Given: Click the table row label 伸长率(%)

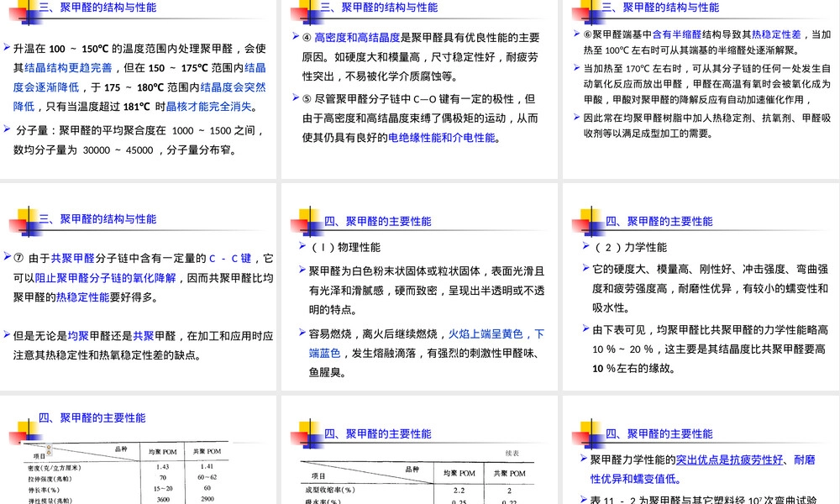Looking at the screenshot, I should (x=44, y=490).
